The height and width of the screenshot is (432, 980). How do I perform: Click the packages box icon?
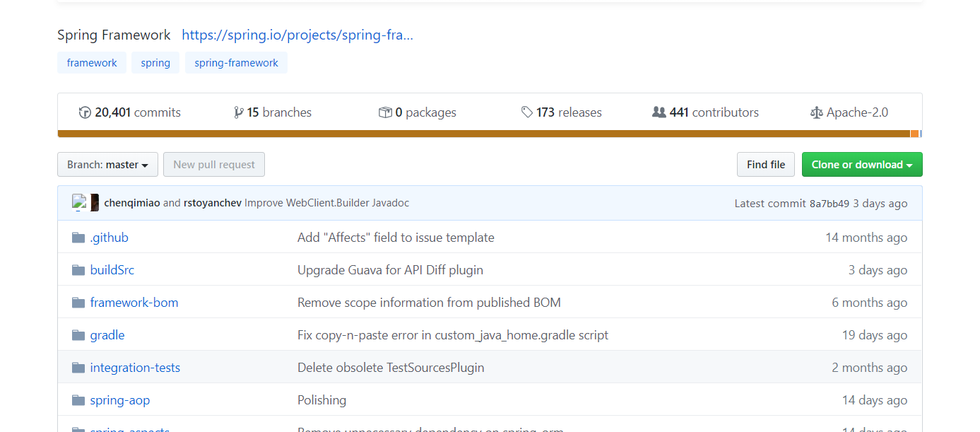[385, 112]
